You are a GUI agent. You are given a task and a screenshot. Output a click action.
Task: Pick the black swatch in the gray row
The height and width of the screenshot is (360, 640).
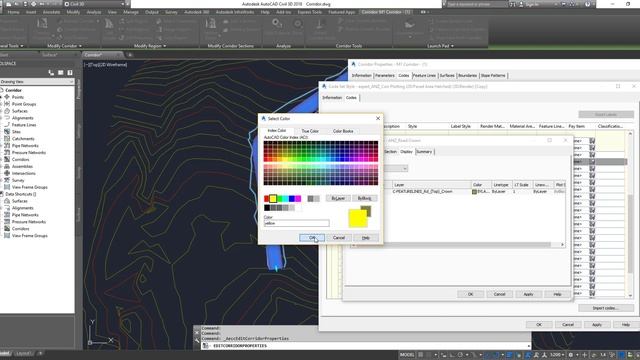point(267,208)
